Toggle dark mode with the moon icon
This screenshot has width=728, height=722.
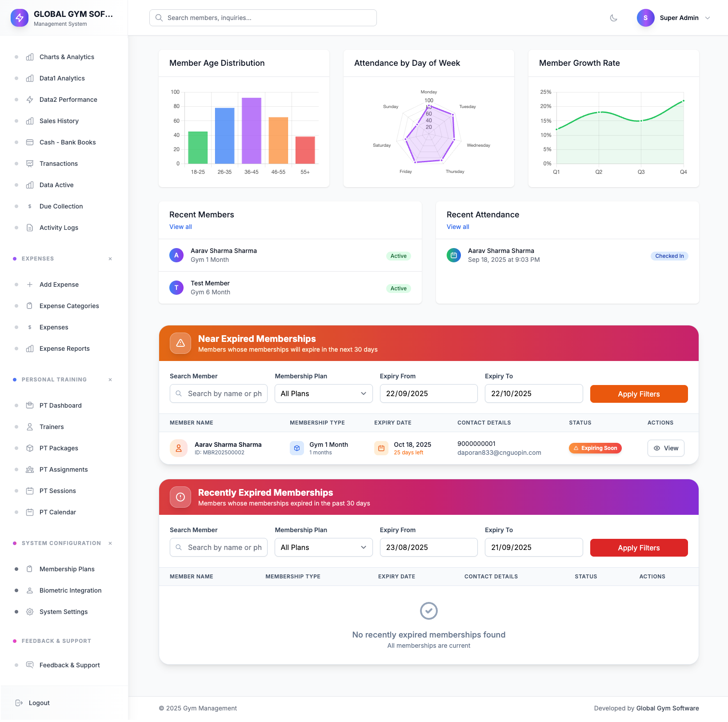click(x=614, y=18)
